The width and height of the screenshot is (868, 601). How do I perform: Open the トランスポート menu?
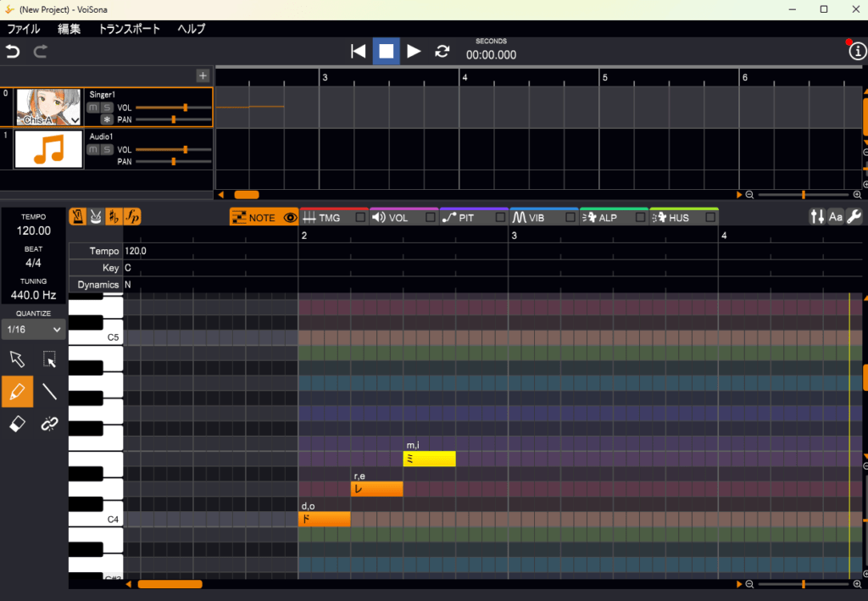129,29
